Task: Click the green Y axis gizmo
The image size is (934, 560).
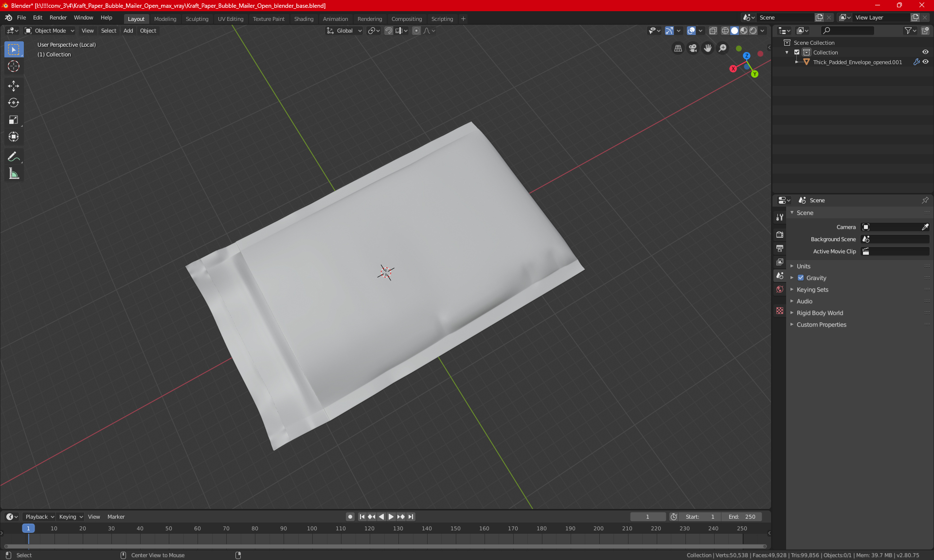Action: pos(754,74)
